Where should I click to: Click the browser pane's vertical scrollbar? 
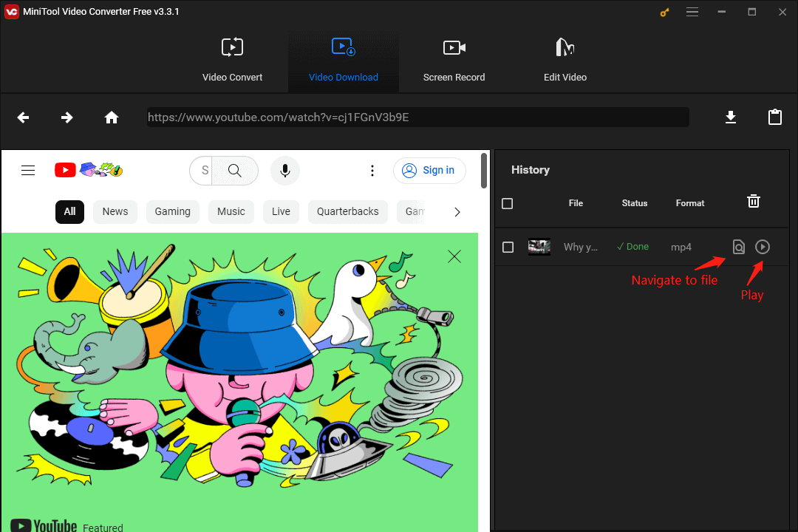pyautogui.click(x=483, y=170)
